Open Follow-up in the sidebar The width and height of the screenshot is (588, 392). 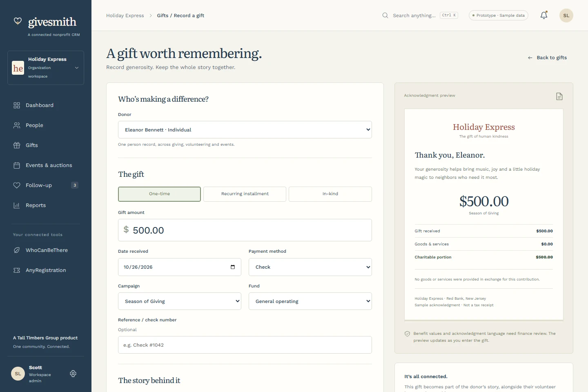(x=46, y=185)
